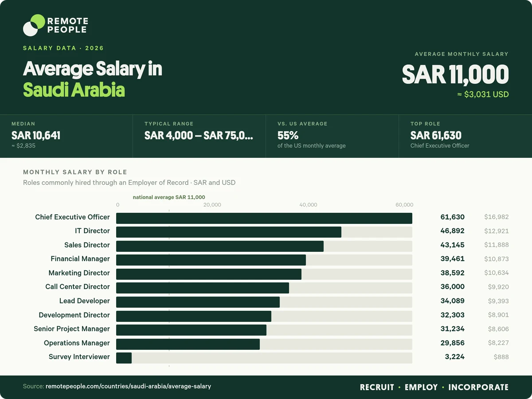Click the Remote People logo icon

coord(34,25)
